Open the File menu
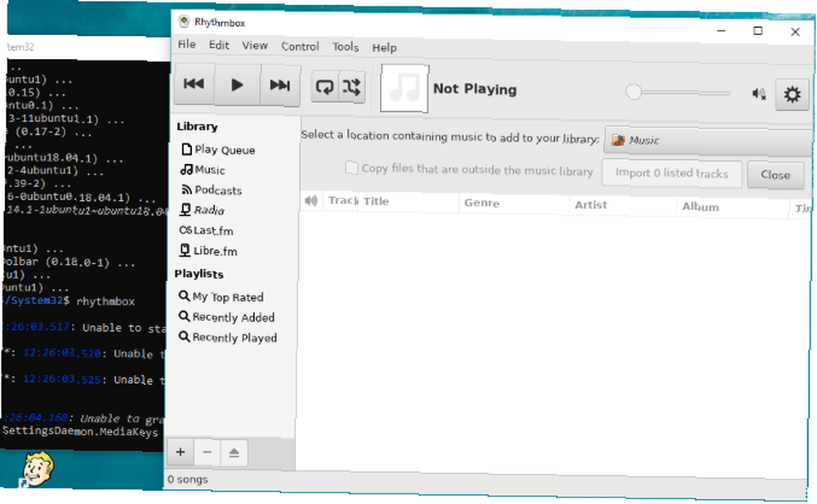 tap(186, 44)
